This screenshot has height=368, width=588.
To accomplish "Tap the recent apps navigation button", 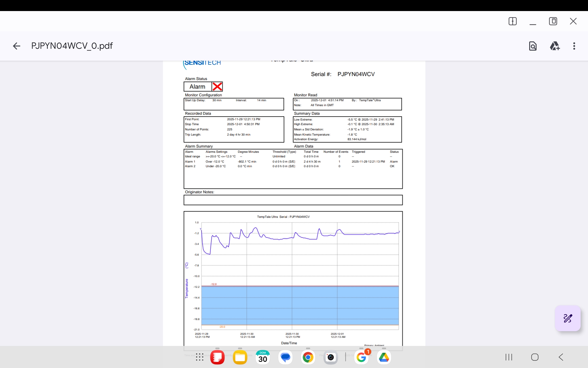I will (x=509, y=357).
